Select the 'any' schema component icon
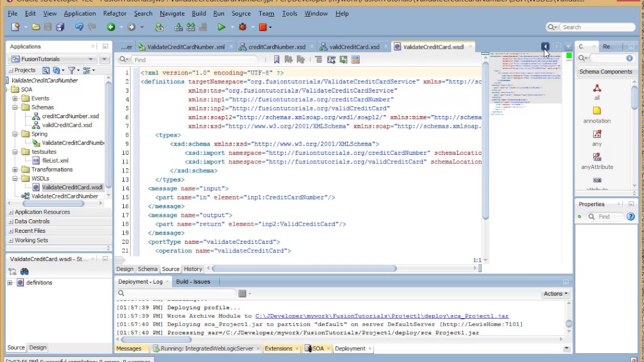The height and width of the screenshot is (362, 644). coord(597,134)
